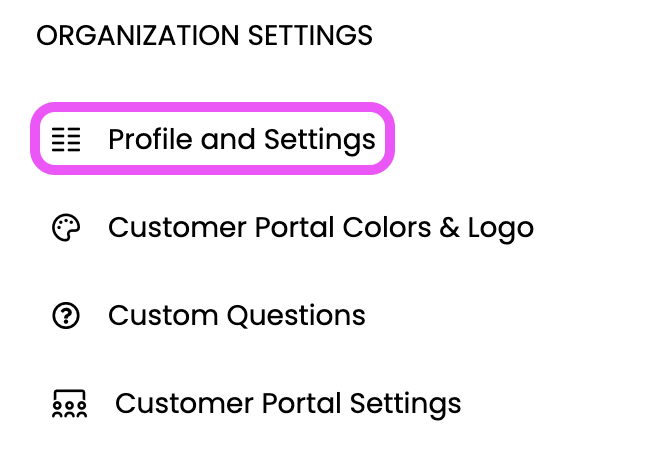656x456 pixels.
Task: Click the Customer Portal Settings text label
Action: tap(288, 404)
